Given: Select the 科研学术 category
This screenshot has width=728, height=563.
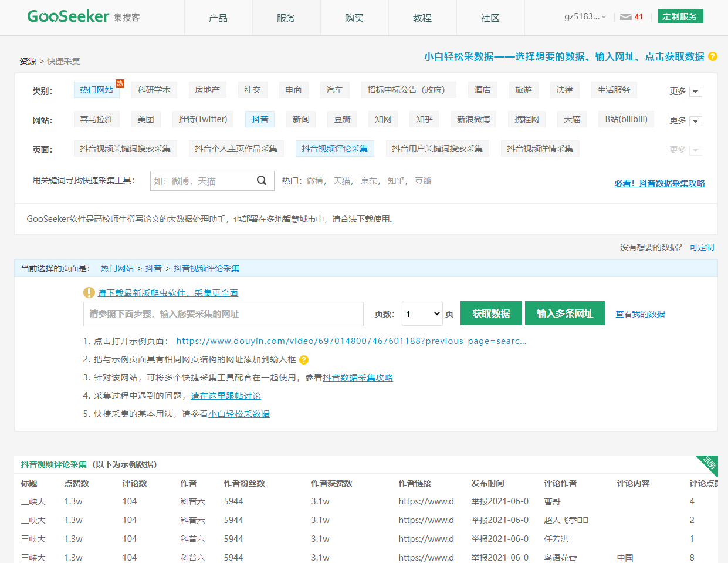Looking at the screenshot, I should click(x=154, y=90).
